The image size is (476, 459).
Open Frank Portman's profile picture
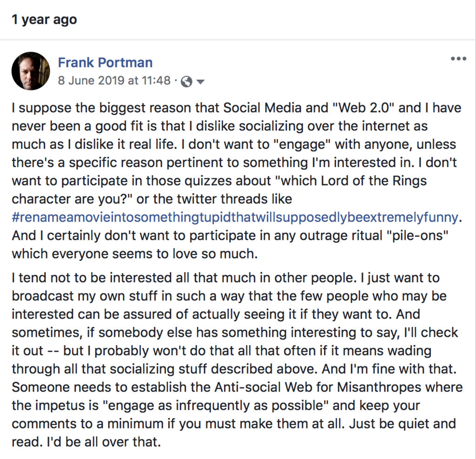pos(31,71)
